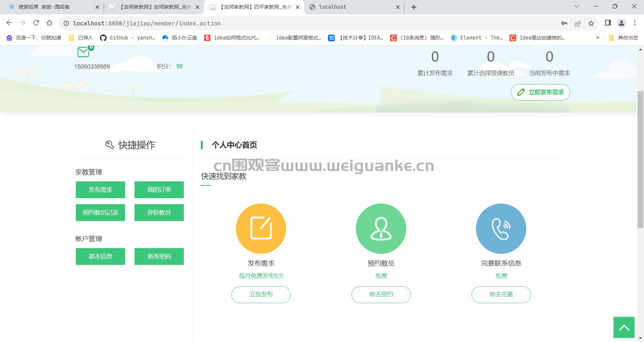
Task: Click the 我的订单 green button
Action: (159, 190)
